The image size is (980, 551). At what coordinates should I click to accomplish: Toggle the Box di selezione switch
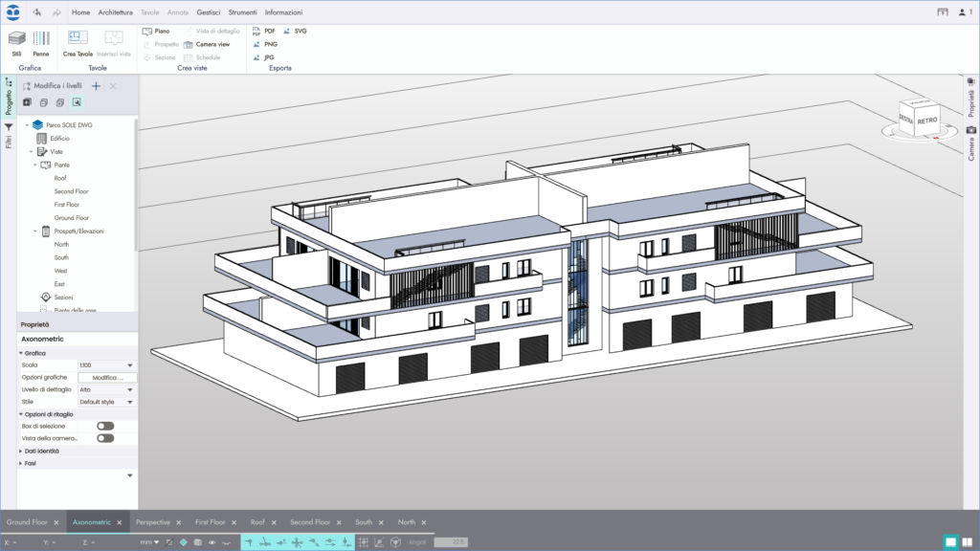coord(105,427)
